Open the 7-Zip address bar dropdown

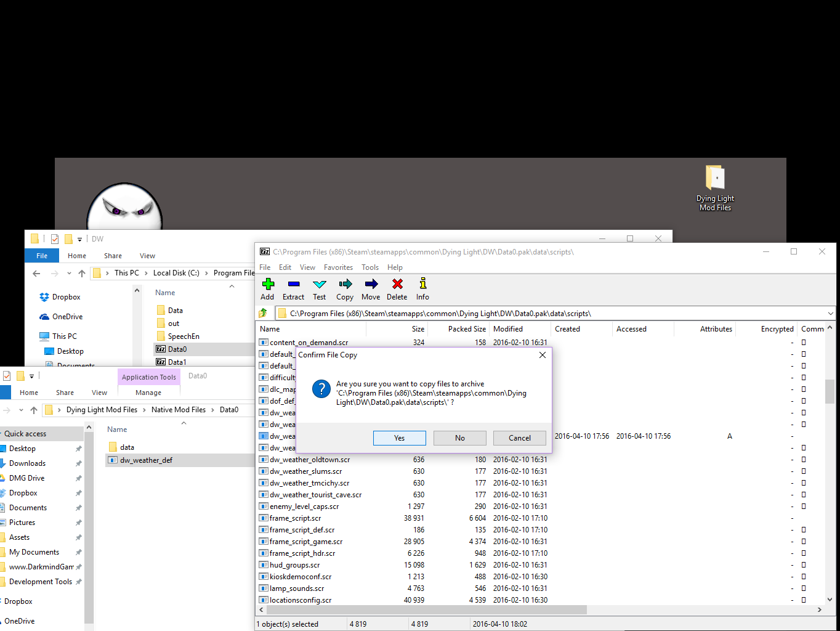(830, 314)
